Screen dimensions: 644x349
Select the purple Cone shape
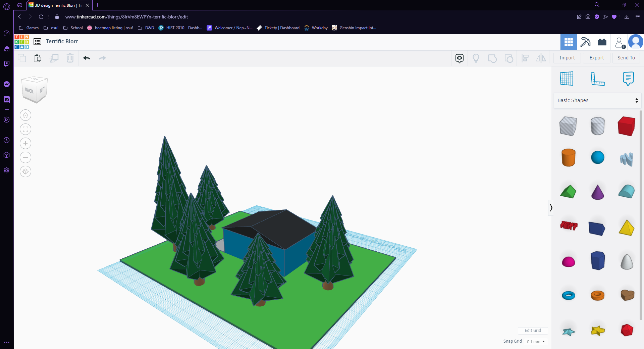597,192
